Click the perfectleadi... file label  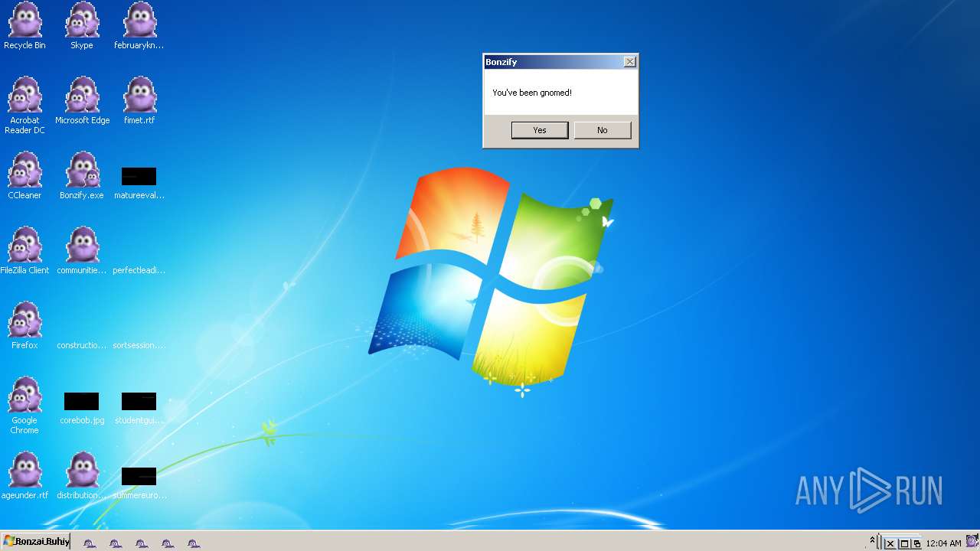point(139,270)
